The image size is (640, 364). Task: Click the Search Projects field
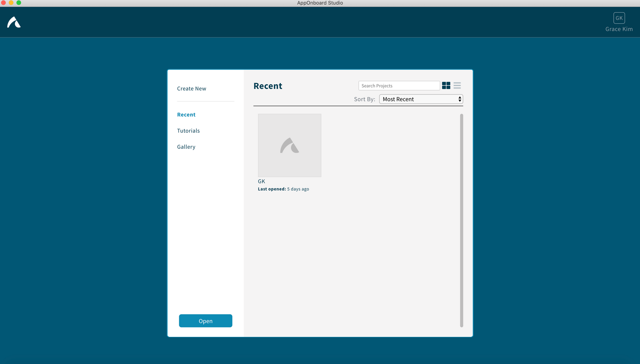click(x=399, y=86)
